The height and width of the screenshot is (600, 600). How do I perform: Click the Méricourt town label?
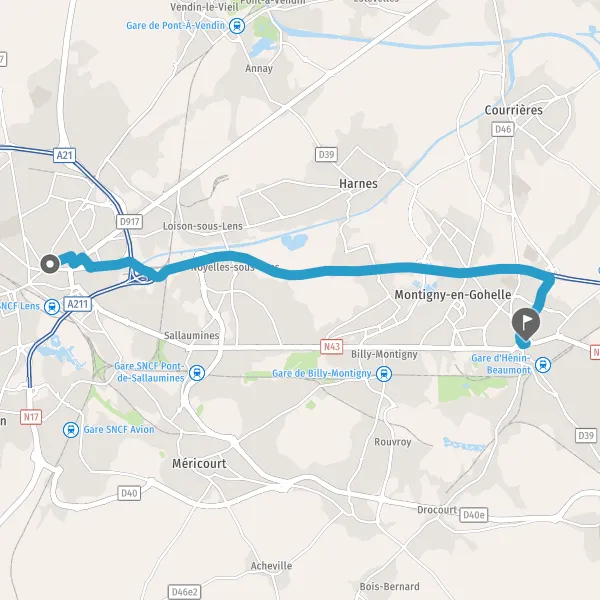[x=199, y=464]
